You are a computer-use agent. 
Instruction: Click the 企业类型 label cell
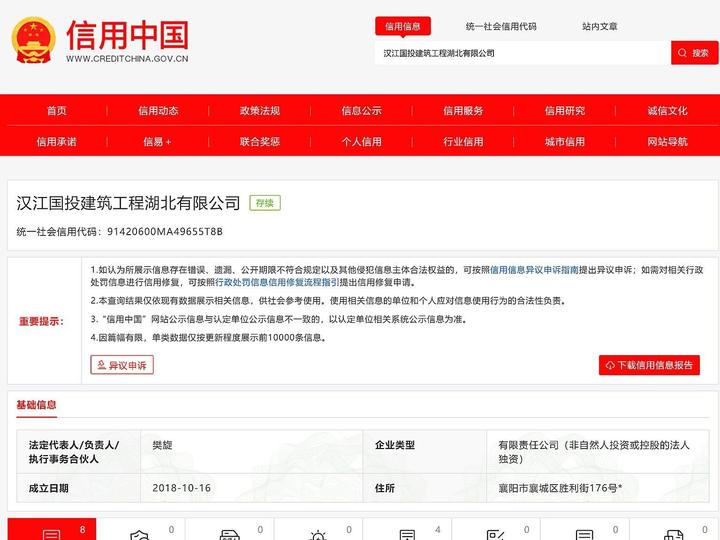pos(425,452)
